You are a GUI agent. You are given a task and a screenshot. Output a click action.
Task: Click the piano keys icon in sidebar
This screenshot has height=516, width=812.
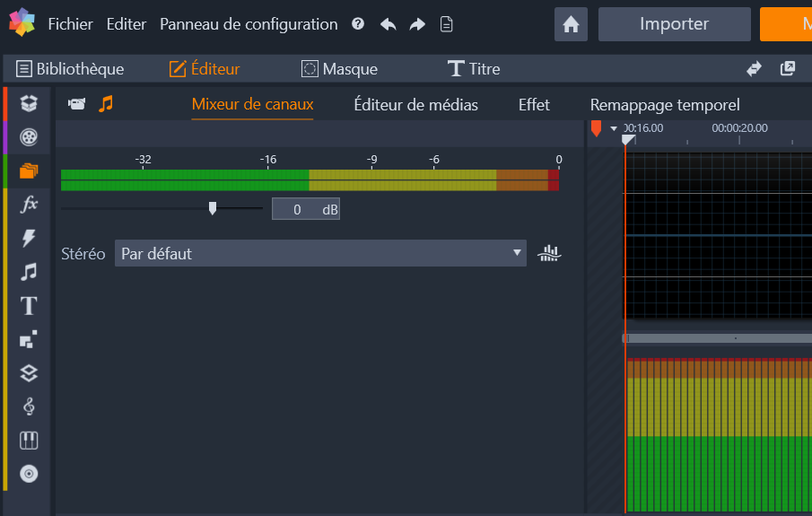pos(29,441)
